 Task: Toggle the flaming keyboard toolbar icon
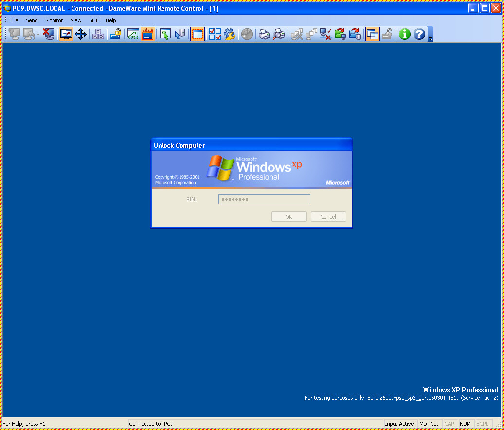tap(147, 34)
